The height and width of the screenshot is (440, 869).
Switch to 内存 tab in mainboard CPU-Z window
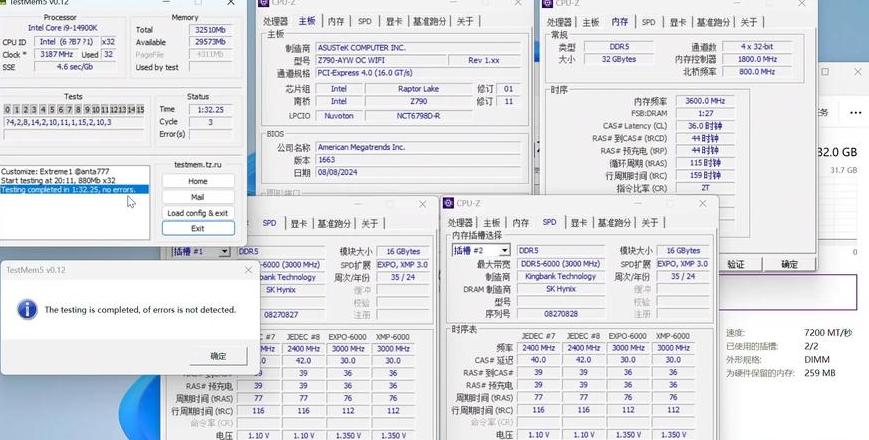[336, 21]
